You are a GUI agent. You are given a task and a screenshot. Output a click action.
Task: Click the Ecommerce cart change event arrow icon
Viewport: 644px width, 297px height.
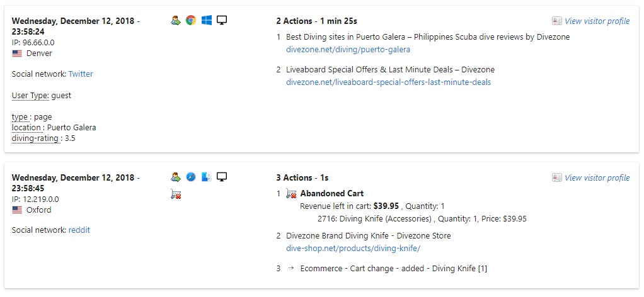point(290,269)
